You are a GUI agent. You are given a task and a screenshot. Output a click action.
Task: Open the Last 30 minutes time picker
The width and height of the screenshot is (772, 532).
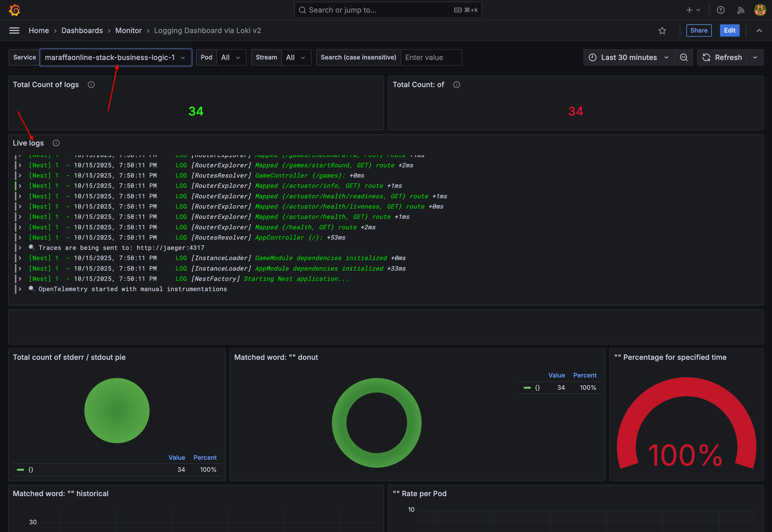click(x=629, y=57)
